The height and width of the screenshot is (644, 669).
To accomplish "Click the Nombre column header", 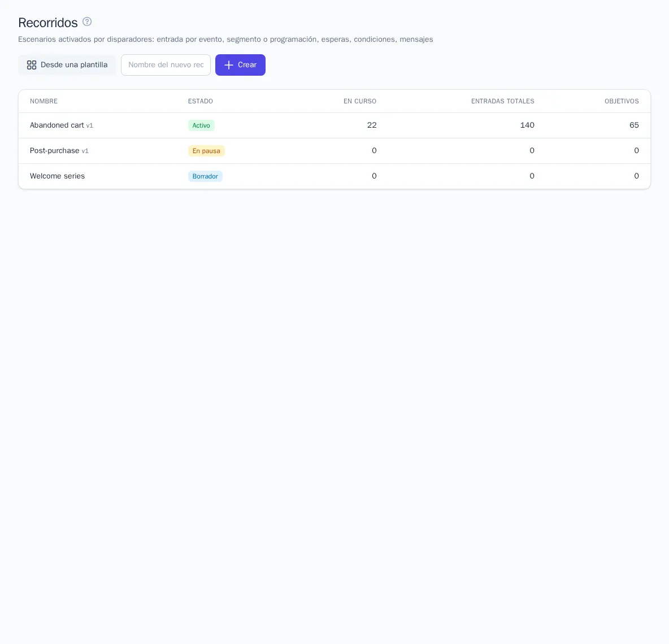I will [44, 101].
